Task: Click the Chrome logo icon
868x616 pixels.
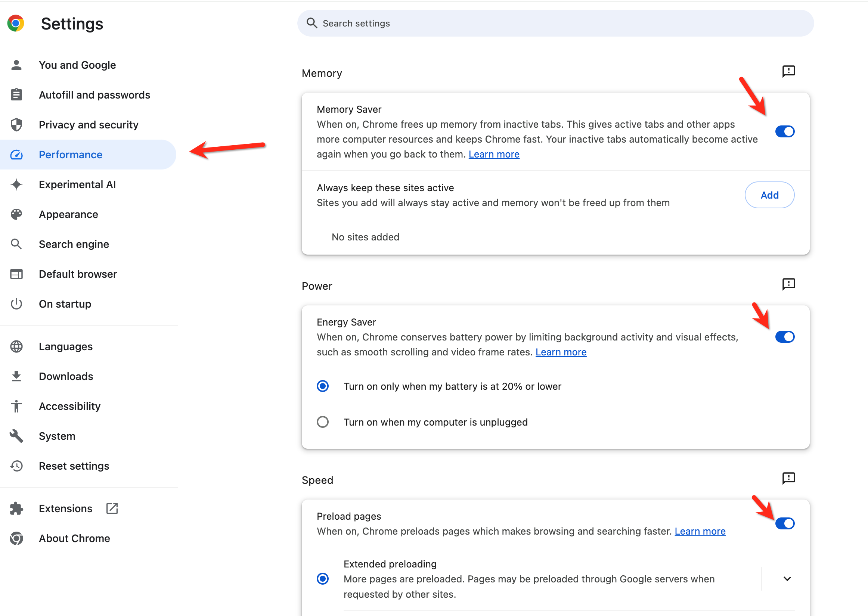Action: coord(16,24)
